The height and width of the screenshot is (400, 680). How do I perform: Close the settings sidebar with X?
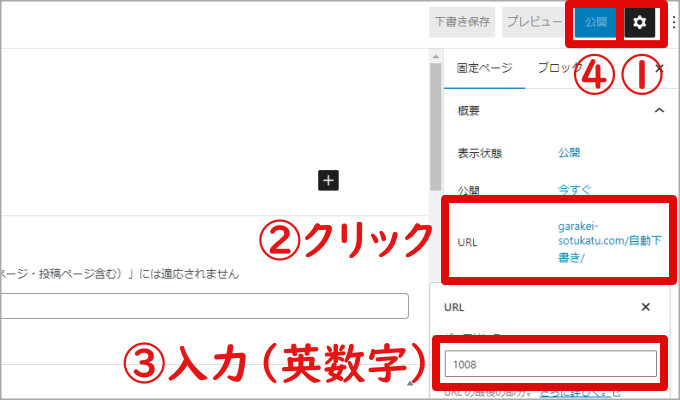coord(660,68)
